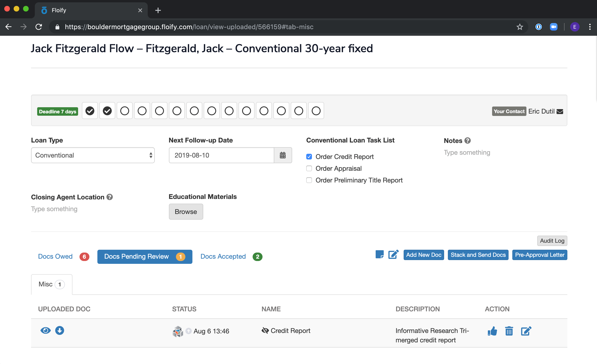
Task: Click into the Next Follow-up Date field
Action: [x=221, y=155]
